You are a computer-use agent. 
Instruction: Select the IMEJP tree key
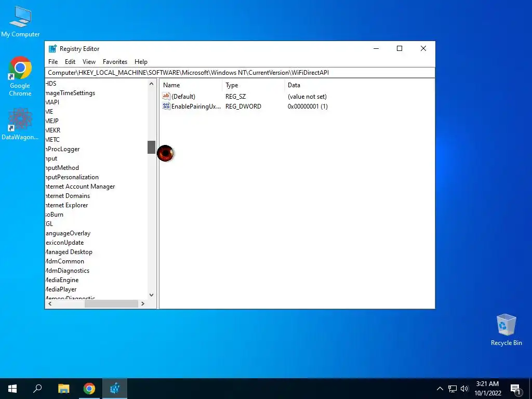52,121
